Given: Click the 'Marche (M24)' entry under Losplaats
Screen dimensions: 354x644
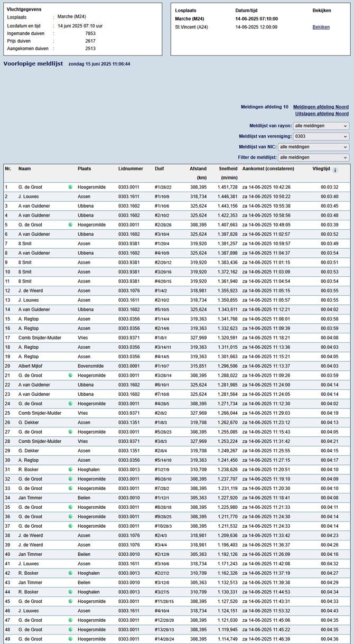Looking at the screenshot, I should tap(190, 18).
